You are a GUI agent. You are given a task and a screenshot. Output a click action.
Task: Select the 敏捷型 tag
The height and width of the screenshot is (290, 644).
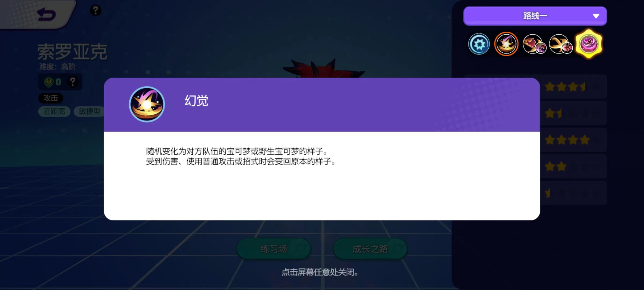coord(89,111)
